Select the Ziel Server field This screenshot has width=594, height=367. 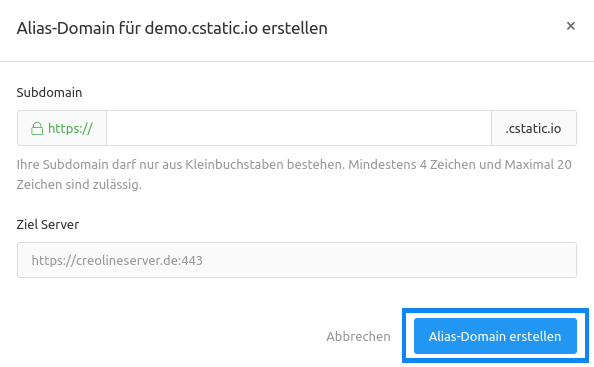tap(297, 260)
